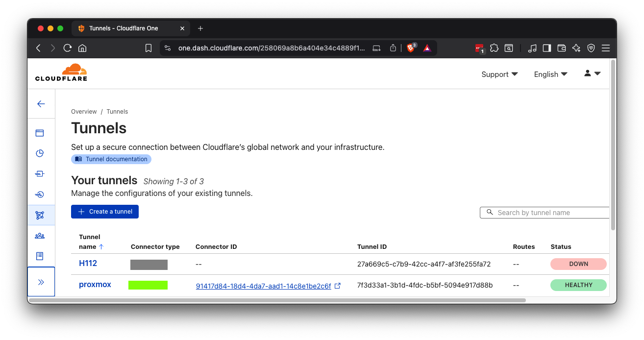Viewport: 644px width, 340px height.
Task: Go to Overview in the breadcrumb
Action: pos(84,112)
